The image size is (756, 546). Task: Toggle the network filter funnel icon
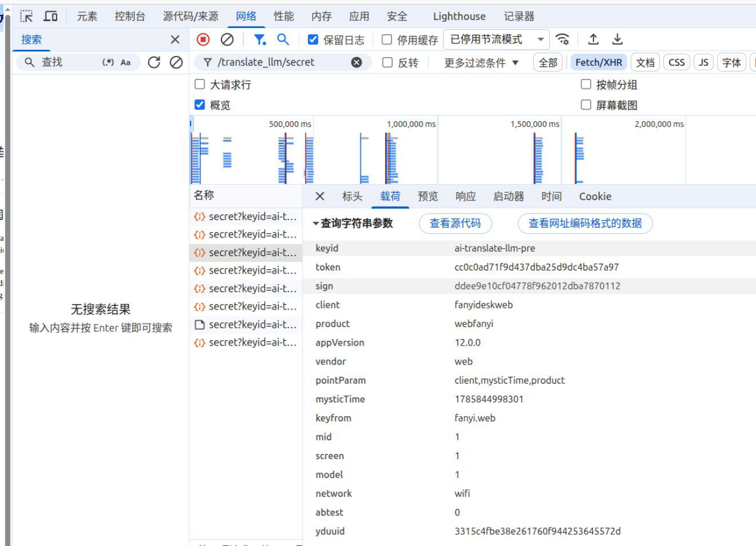pos(260,40)
